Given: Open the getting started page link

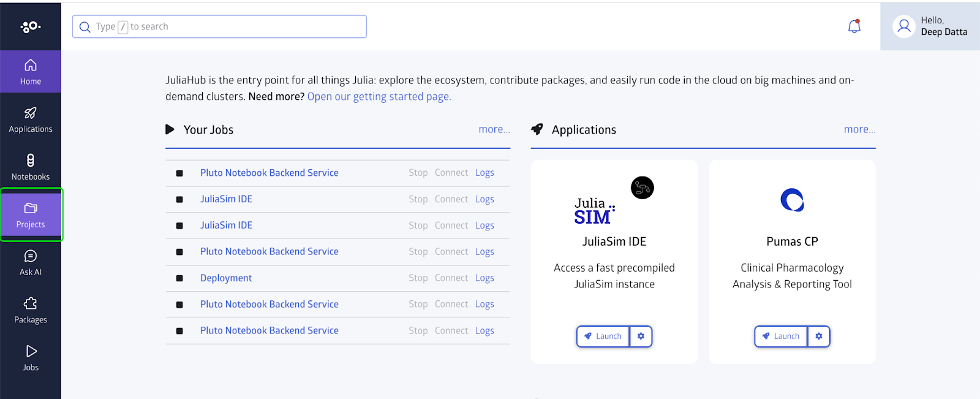Looking at the screenshot, I should tap(379, 97).
